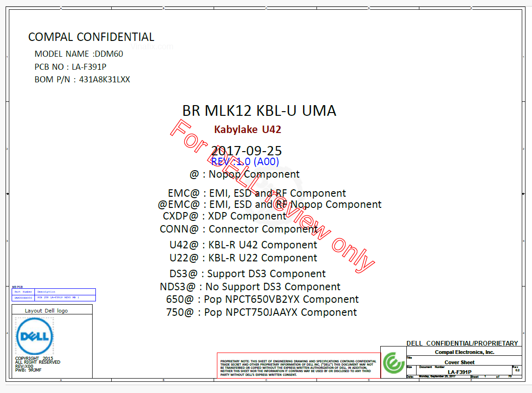Select the 'COMPAL CONFIDENTIAL' heading
The image size is (532, 393).
91,37
